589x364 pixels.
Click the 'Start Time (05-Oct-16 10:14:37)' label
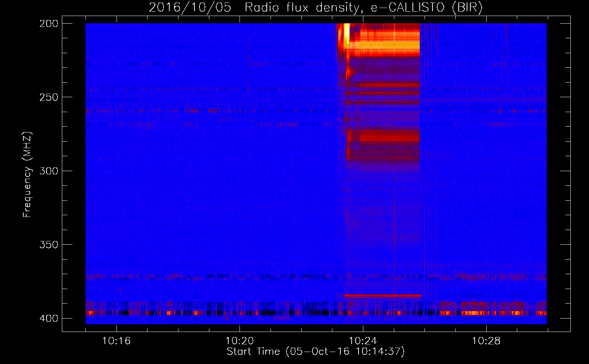click(x=316, y=352)
